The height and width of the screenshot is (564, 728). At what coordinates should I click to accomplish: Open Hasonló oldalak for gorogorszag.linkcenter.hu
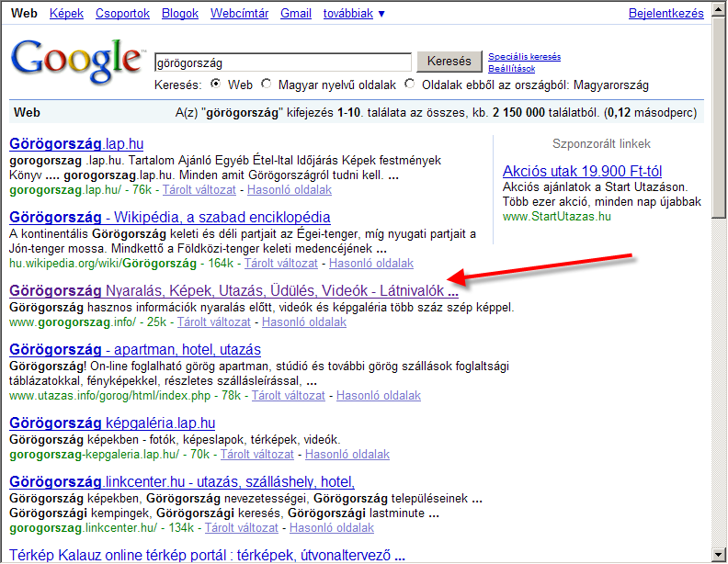coord(332,528)
